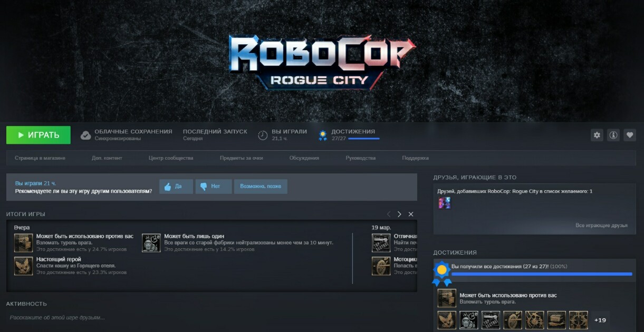Open Страница в магазине tab
This screenshot has height=332, width=644.
(40, 158)
